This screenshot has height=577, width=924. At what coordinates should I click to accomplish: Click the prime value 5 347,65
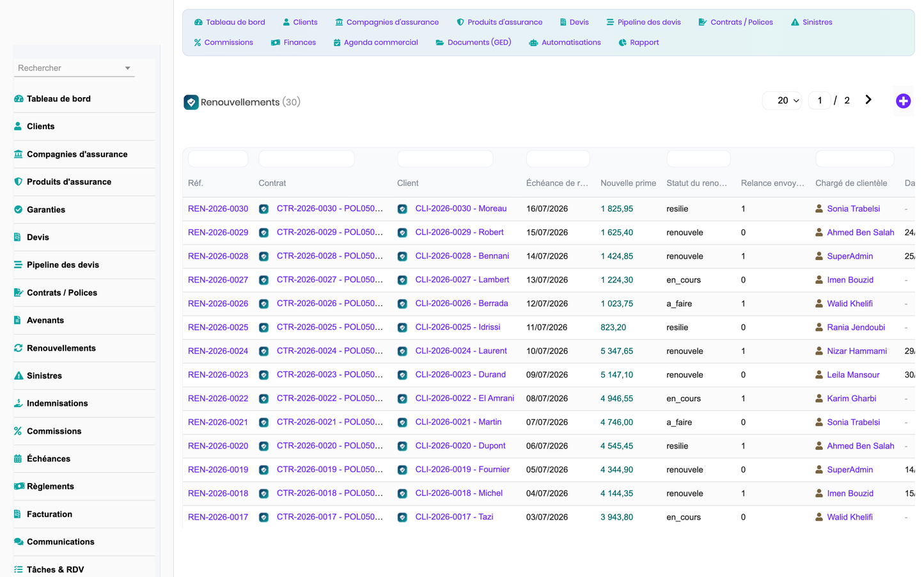616,351
